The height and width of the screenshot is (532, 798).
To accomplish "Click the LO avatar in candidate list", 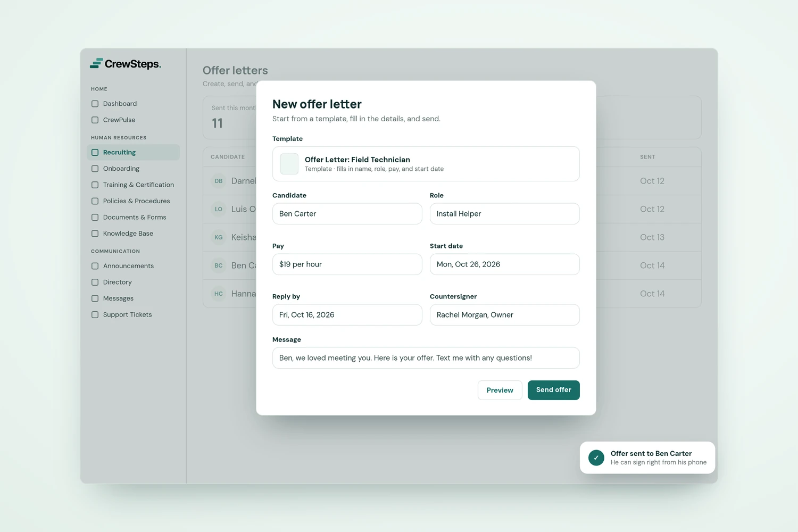I will 219,209.
